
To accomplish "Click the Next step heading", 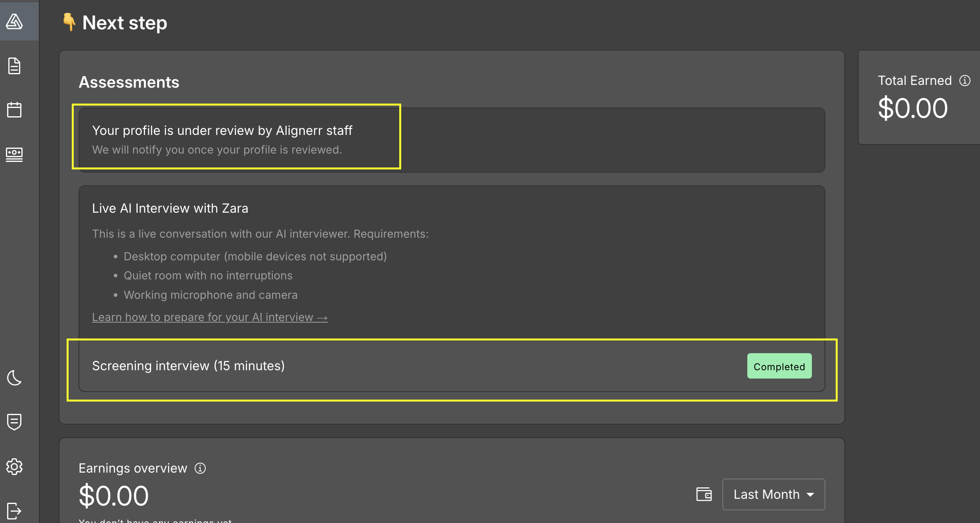I will click(x=124, y=23).
